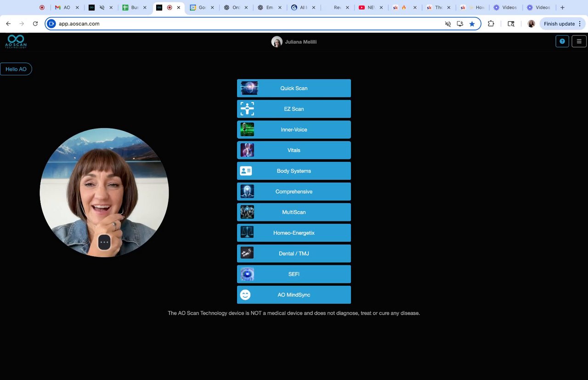Reload the current page
Screen dimensions: 588x380
[x=35, y=23]
